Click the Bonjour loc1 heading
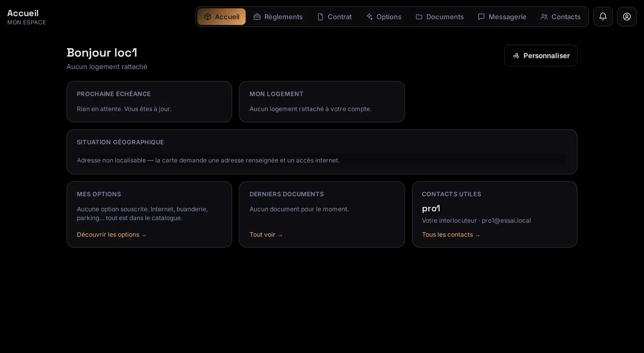The width and height of the screenshot is (644, 353). tap(102, 52)
